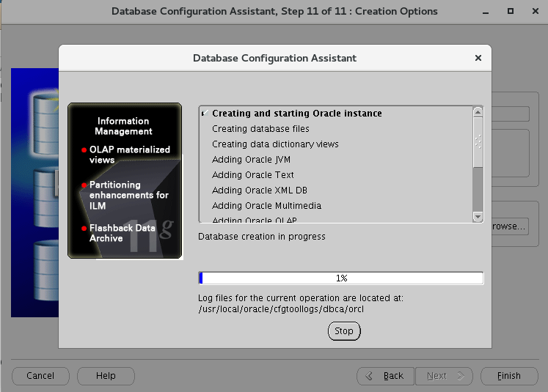Select 'Adding Oracle XML DB' step
The height and width of the screenshot is (392, 548).
click(x=259, y=191)
